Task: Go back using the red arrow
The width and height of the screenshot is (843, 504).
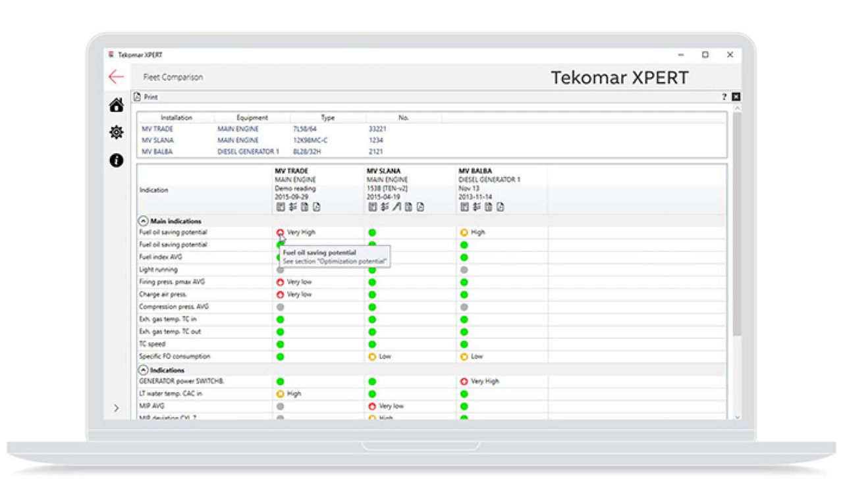Action: pyautogui.click(x=116, y=76)
